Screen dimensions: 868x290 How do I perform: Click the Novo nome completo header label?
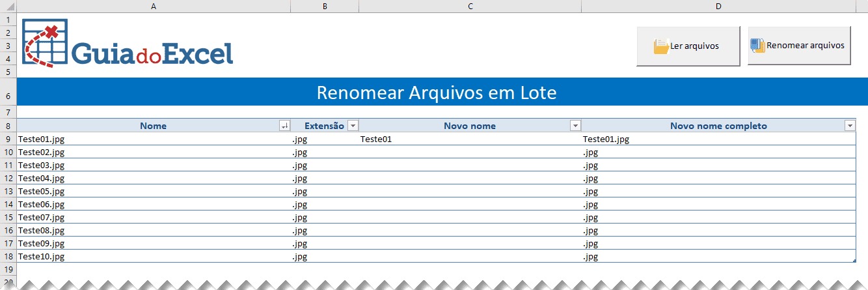point(718,126)
